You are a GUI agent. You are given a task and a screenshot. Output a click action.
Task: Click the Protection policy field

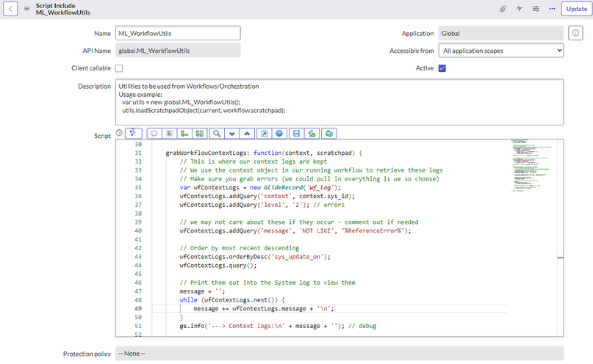(x=339, y=354)
